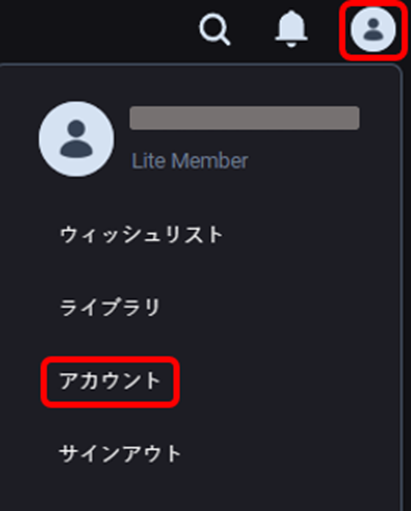
Task: Collapse the profile dropdown via header avatar
Action: pyautogui.click(x=373, y=29)
